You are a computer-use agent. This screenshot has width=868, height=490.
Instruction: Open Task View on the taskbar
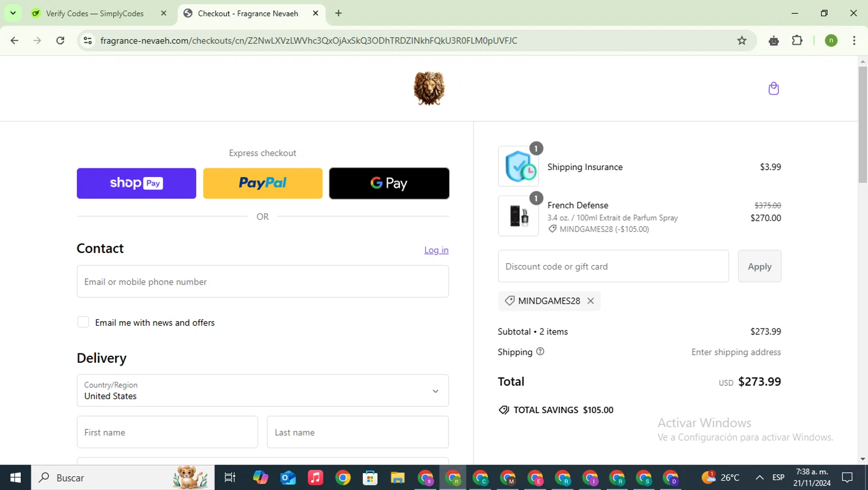(230, 478)
